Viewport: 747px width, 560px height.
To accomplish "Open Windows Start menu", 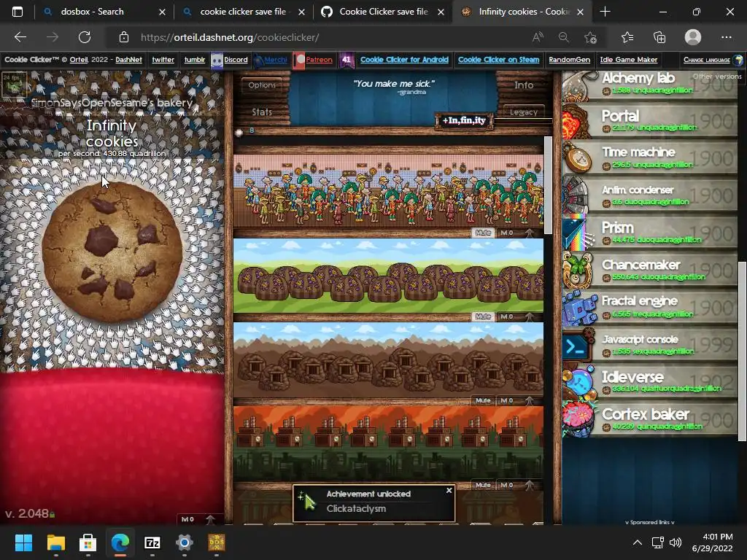I will coord(23,542).
